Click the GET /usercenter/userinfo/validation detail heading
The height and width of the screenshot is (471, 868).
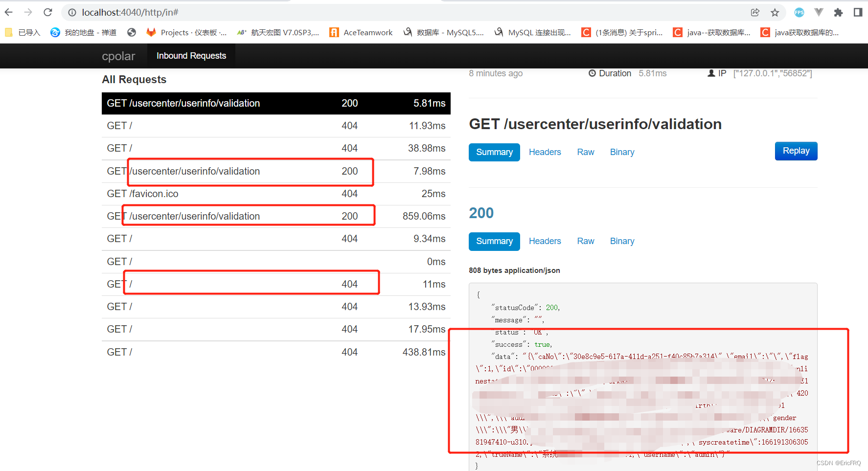click(x=595, y=124)
